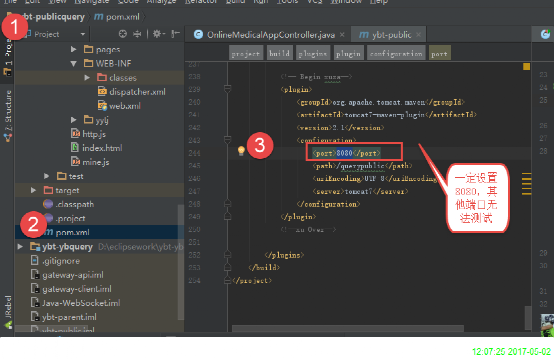This screenshot has height=360, width=554.
Task: Click the 8080 port value in code
Action: click(x=344, y=153)
